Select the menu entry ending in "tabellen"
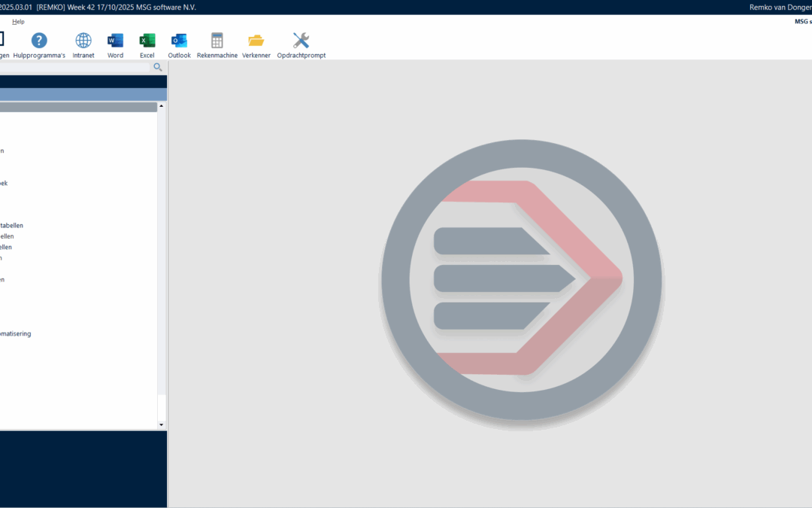812x508 pixels. (x=11, y=225)
